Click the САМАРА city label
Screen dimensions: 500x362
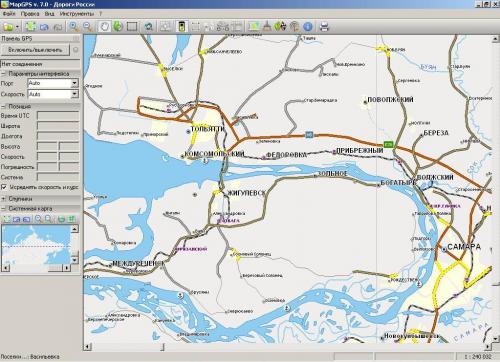464,247
